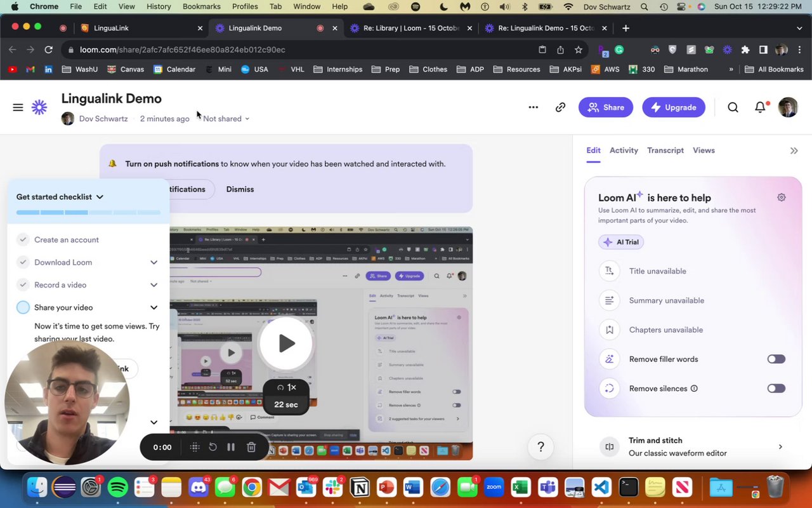Open Chrome tab search dropdown arrow

799,28
